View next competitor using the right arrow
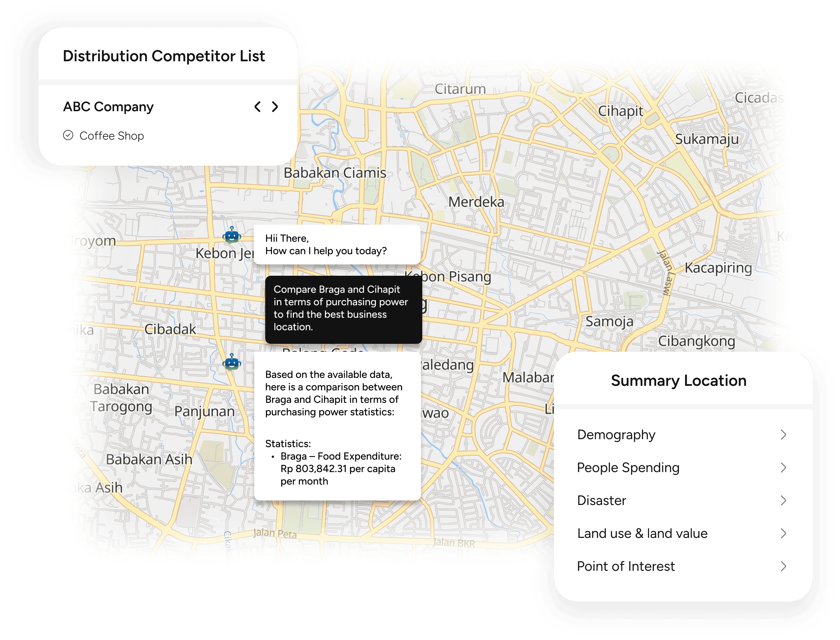The image size is (840, 640). (275, 107)
